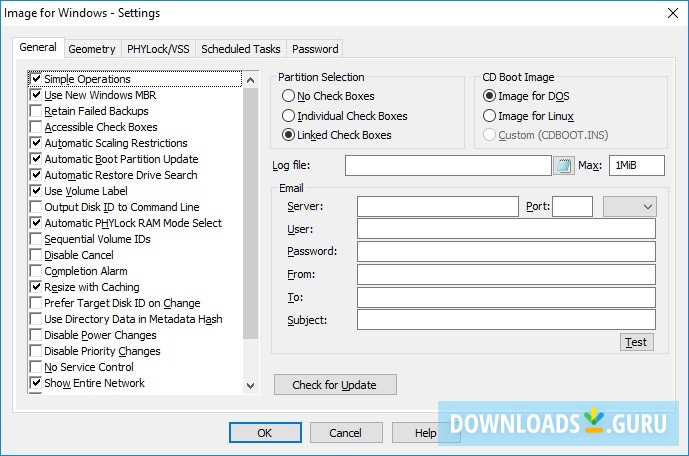Screen dimensions: 689x456
Task: Toggle Automatic Restore Drive Search
Action: tap(36, 175)
